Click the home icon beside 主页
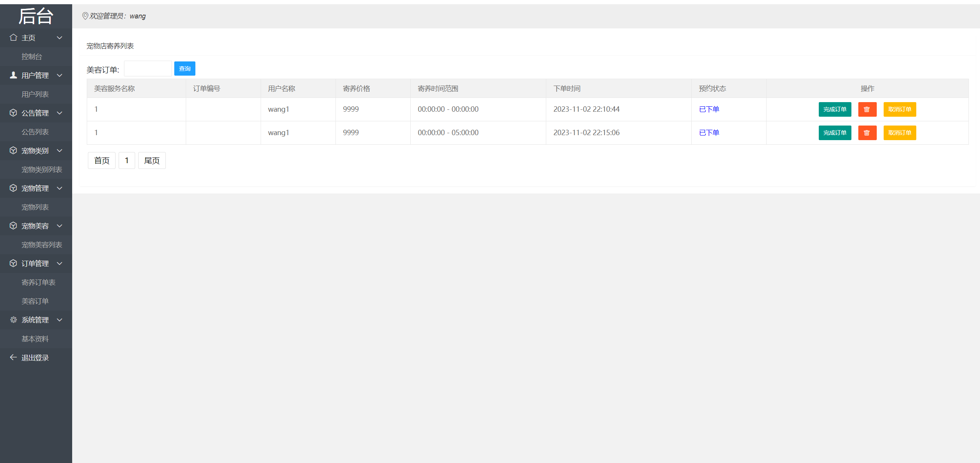This screenshot has width=980, height=463. (13, 38)
